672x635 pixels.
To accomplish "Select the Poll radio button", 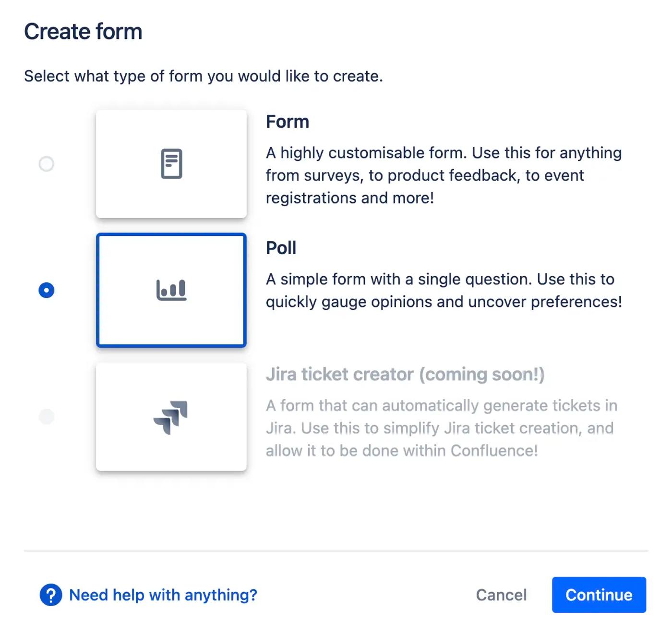I will click(47, 290).
